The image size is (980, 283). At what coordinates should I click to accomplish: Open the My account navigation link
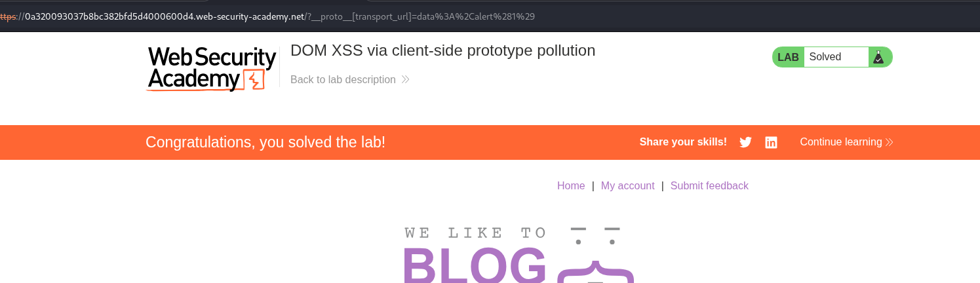click(627, 185)
